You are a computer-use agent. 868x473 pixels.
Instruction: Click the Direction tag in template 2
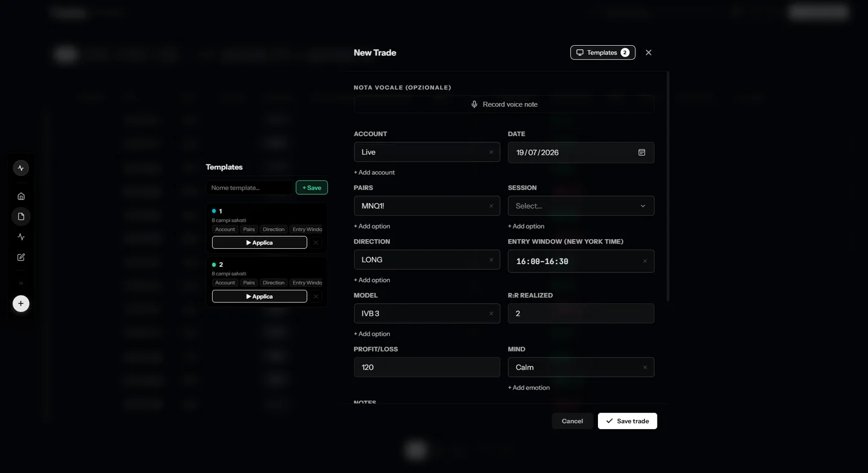[274, 283]
